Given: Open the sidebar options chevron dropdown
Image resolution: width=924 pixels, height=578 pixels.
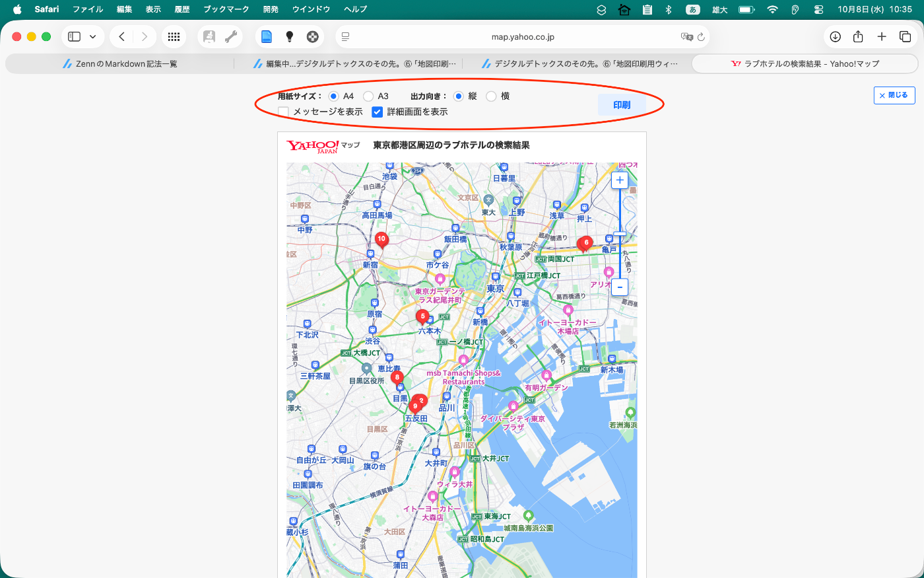Looking at the screenshot, I should pyautogui.click(x=93, y=37).
